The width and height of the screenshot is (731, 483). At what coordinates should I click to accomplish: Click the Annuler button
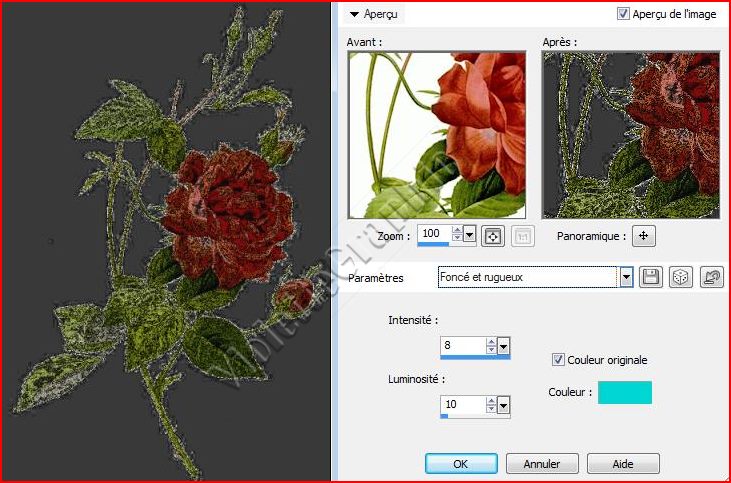tap(541, 464)
